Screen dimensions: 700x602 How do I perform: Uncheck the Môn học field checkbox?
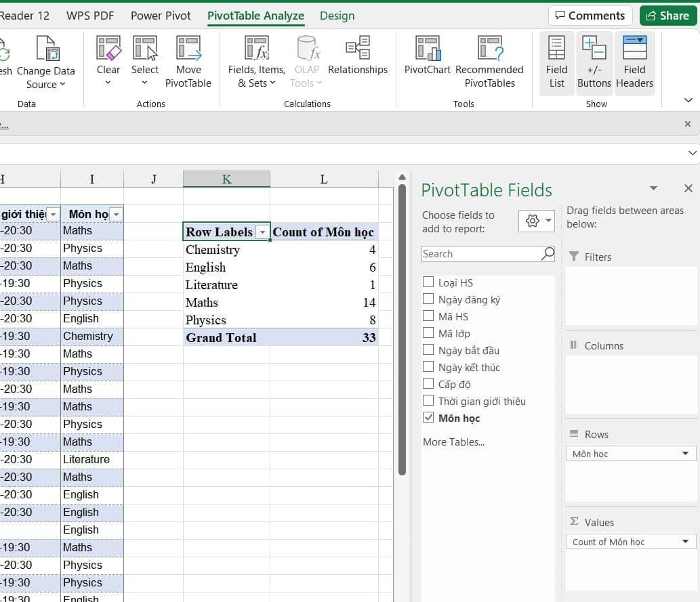pyautogui.click(x=428, y=418)
